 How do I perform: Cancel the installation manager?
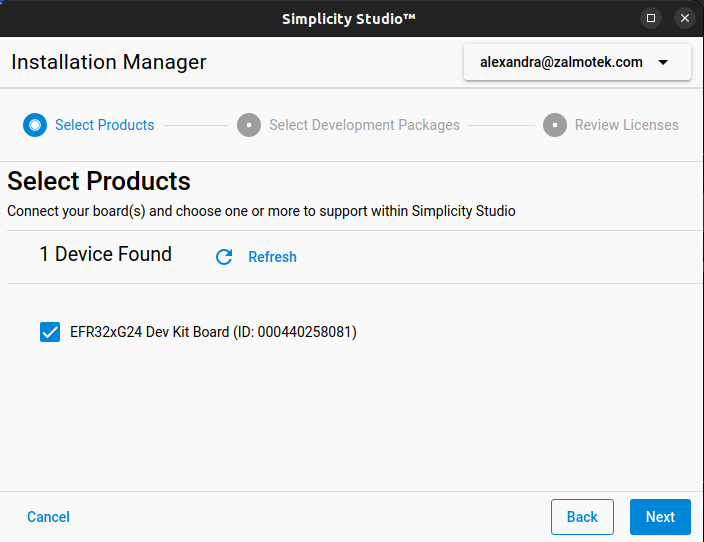[x=48, y=517]
